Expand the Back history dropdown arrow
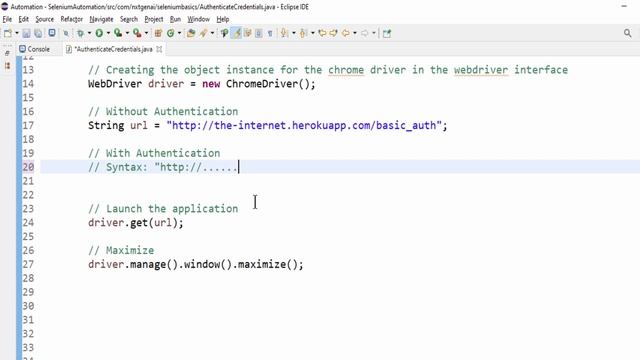 click(x=355, y=33)
